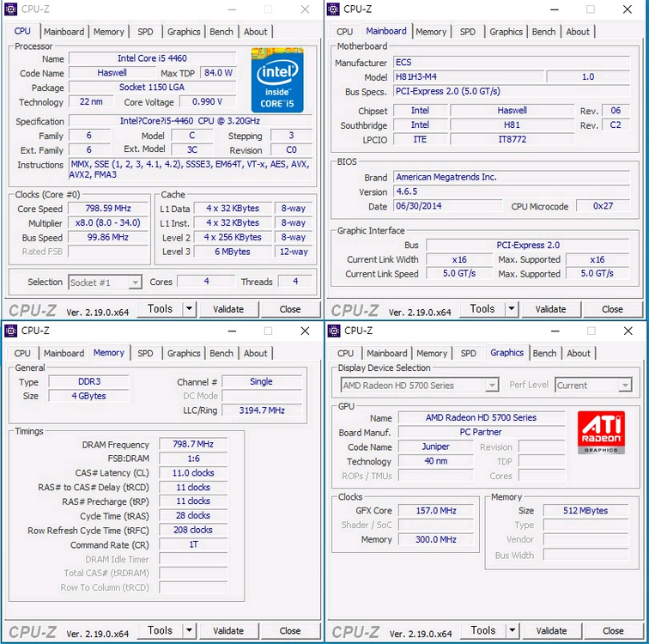Click the Multiplier x8.0 (8.0 - 34.0) value
This screenshot has height=644, width=649.
click(108, 222)
